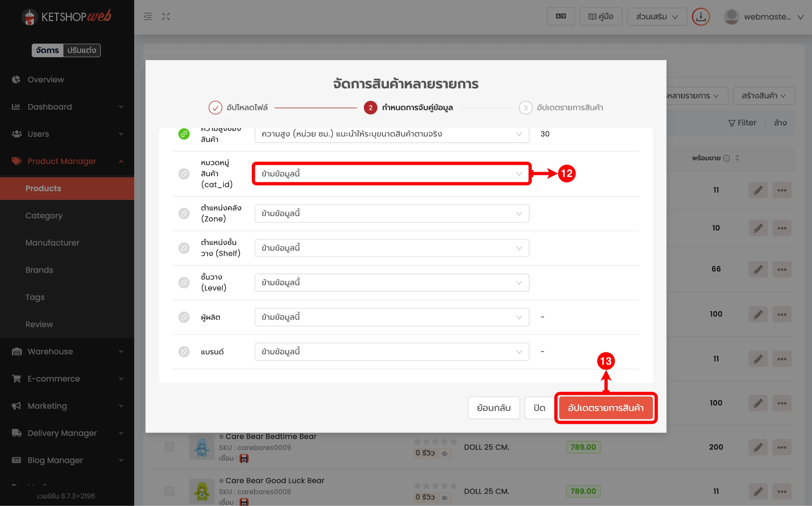
Task: Switch to the ปรับแต่ง tab
Action: (x=82, y=50)
